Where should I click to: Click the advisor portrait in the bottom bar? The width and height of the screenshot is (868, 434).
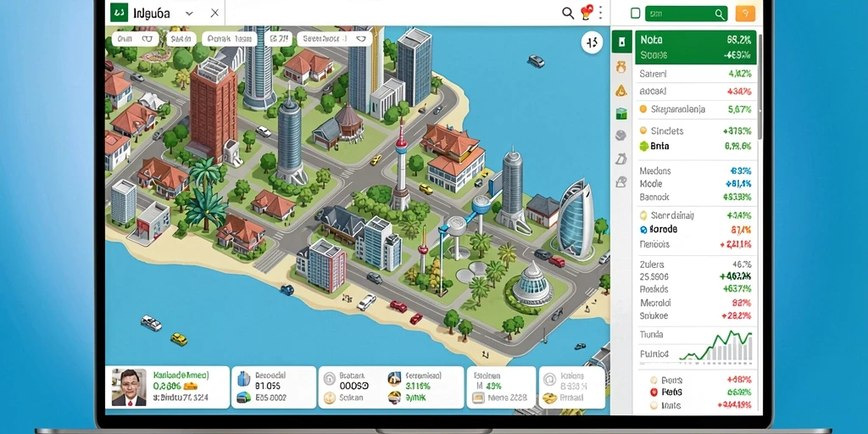(129, 387)
